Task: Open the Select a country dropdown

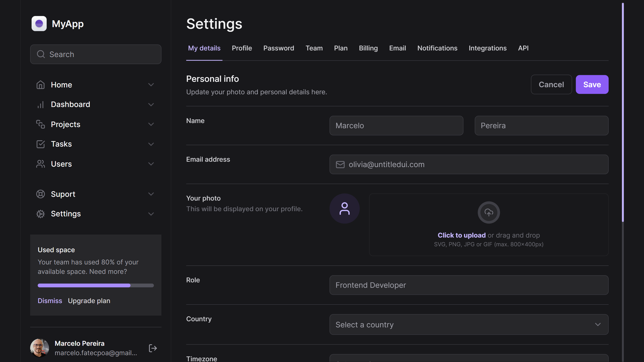Action: point(469,325)
